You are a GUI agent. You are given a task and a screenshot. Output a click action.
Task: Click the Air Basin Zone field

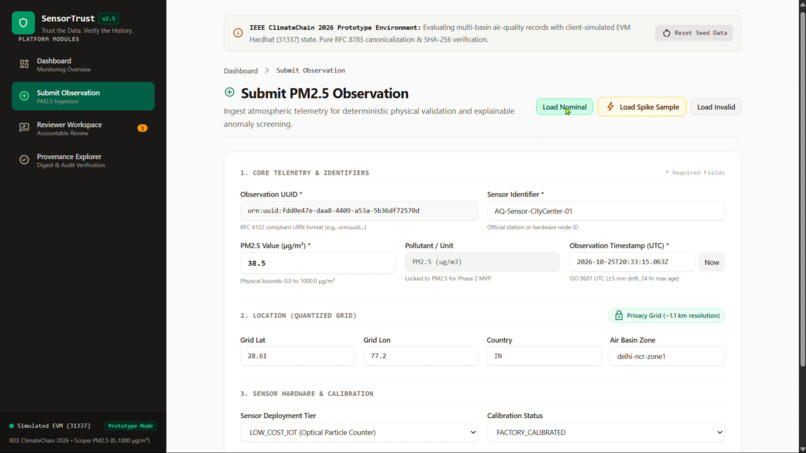[x=667, y=356]
